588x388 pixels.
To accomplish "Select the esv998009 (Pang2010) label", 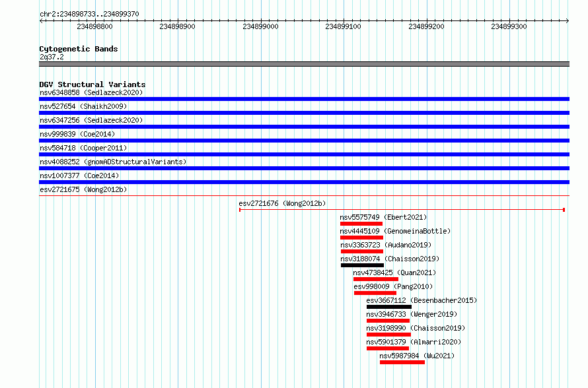I will pos(393,286).
